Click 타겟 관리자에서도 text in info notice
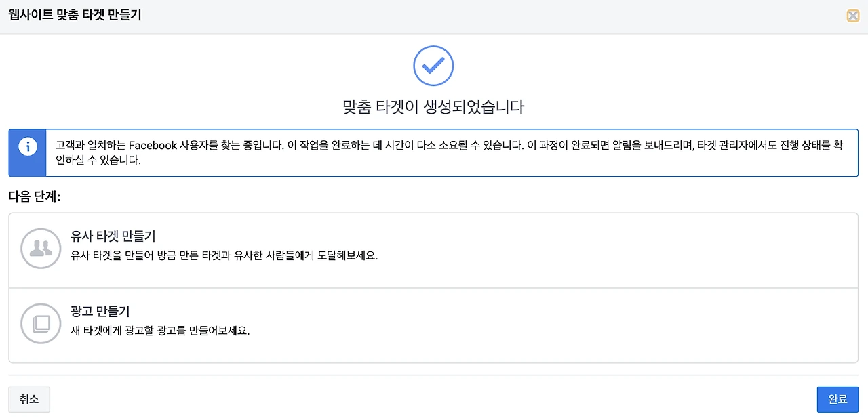 [731, 146]
